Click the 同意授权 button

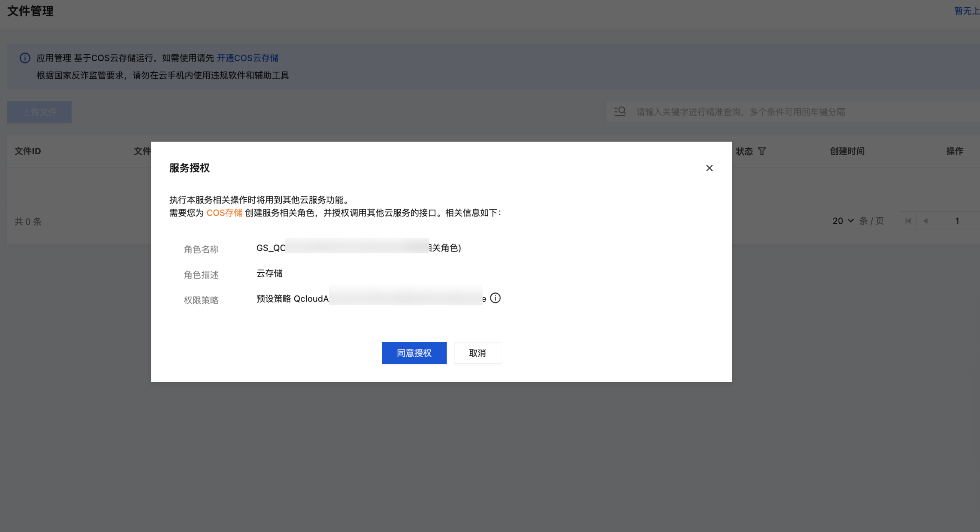click(414, 353)
